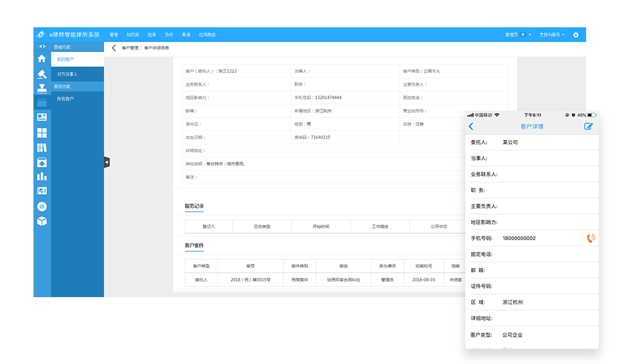Open the settings gear in top bar
Viewport: 619px width, 364px height.
point(576,35)
